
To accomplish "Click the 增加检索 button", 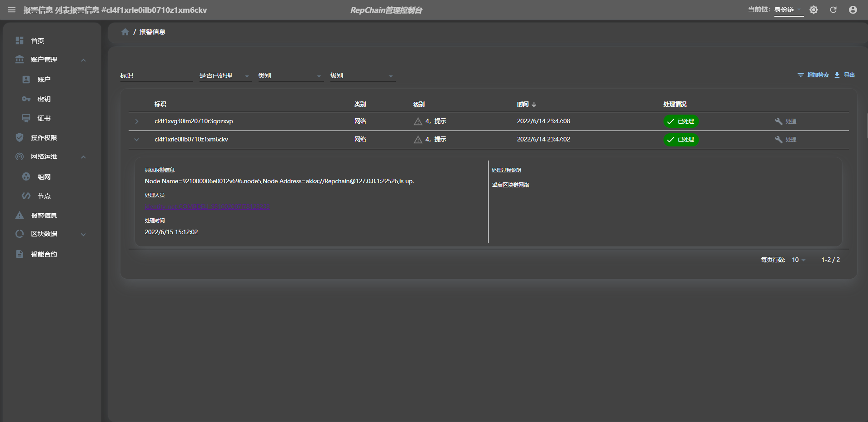I will 813,75.
